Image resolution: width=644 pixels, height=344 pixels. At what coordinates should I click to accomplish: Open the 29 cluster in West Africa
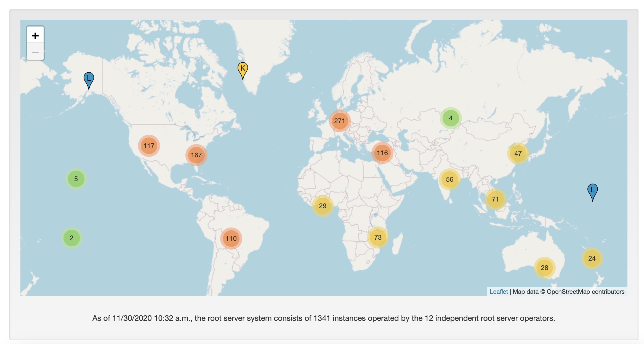pos(323,206)
